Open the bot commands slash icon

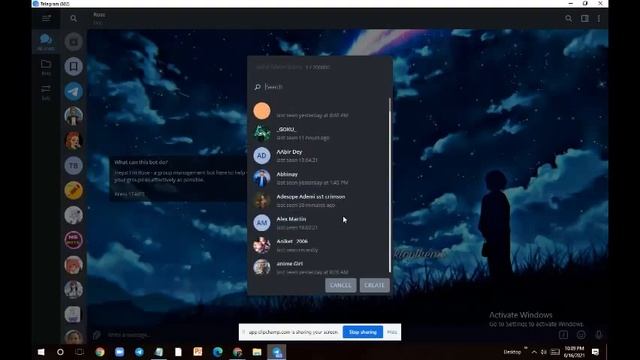563,335
